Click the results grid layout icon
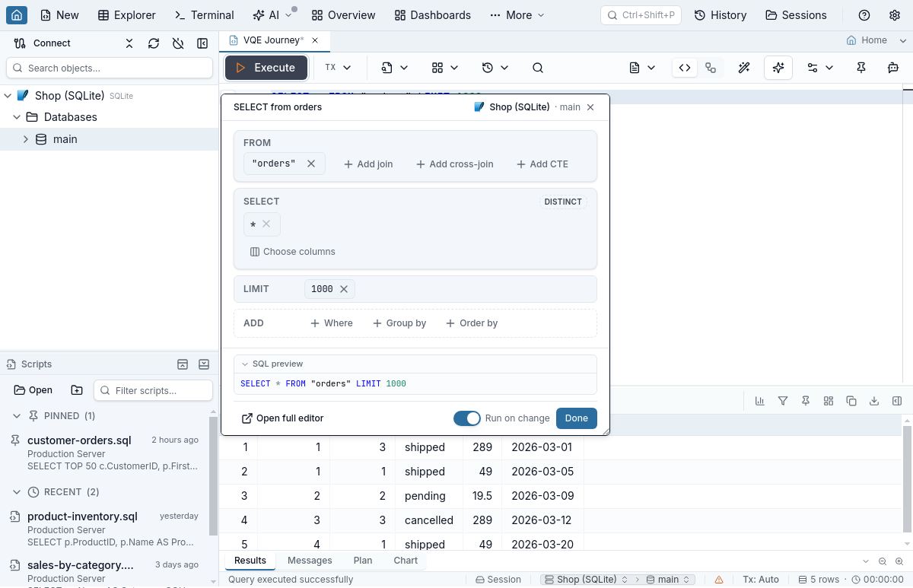 pyautogui.click(x=829, y=401)
